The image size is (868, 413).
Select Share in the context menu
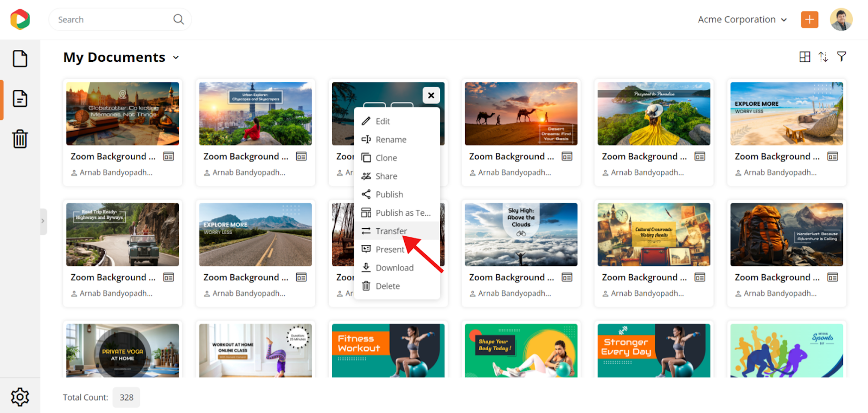[x=397, y=176]
